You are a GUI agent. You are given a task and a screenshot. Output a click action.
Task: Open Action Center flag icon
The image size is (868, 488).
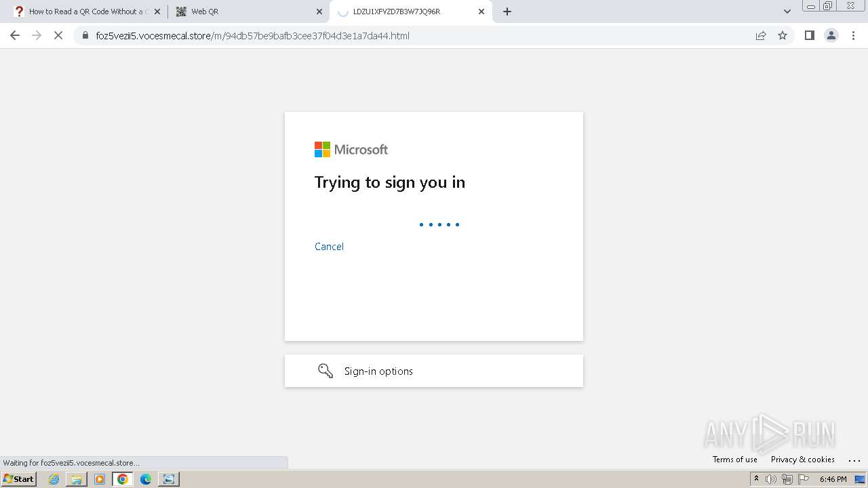tap(804, 479)
